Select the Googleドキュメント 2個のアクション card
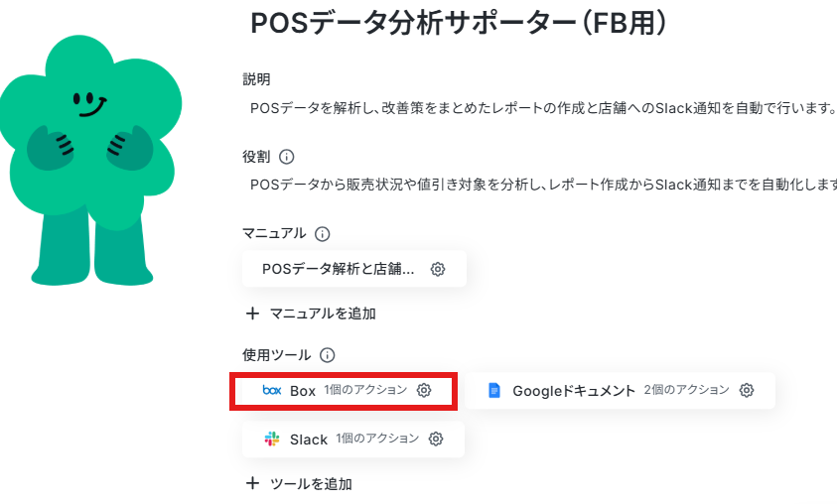 point(621,390)
